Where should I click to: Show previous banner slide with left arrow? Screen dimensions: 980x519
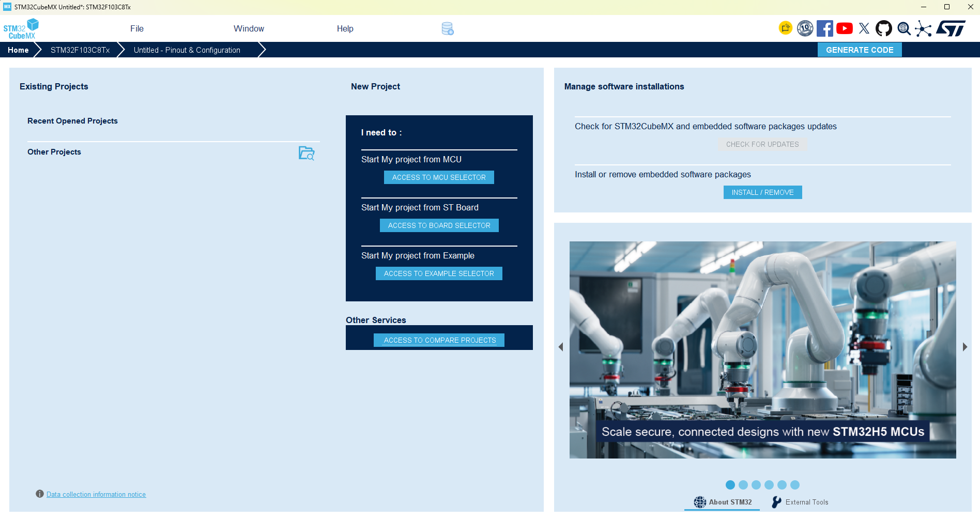coord(560,347)
